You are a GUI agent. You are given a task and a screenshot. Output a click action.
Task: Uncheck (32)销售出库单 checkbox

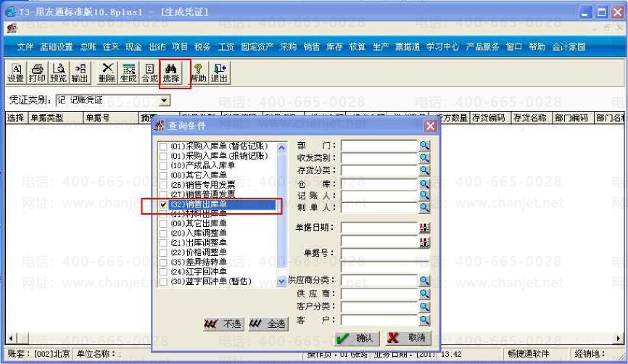click(x=163, y=204)
